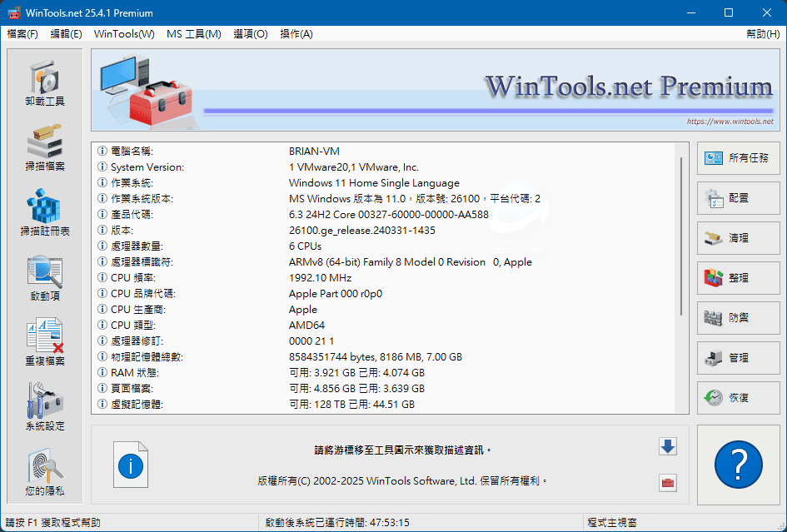787x532 pixels.
Task: Launch the 掃描檔案 file scan tool
Action: pos(44,148)
